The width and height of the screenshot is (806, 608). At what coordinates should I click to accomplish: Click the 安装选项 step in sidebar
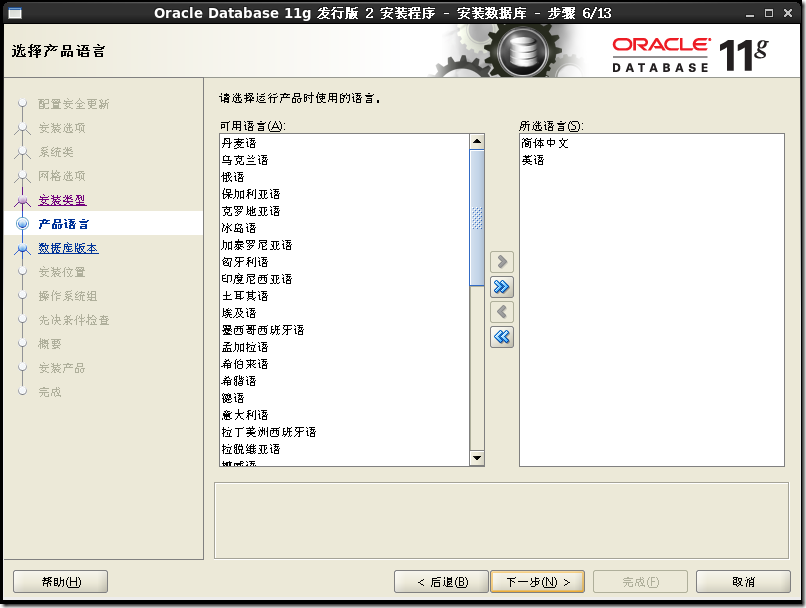coord(62,128)
